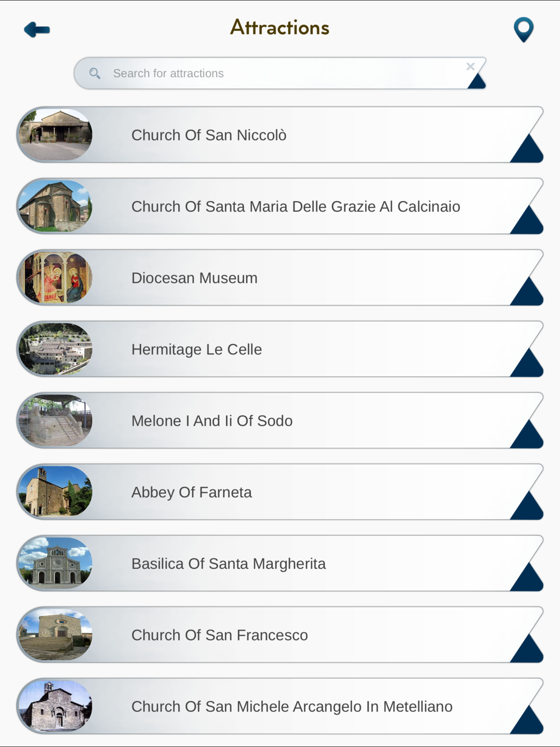Viewport: 560px width, 747px height.
Task: Open the map location pin
Action: click(524, 30)
